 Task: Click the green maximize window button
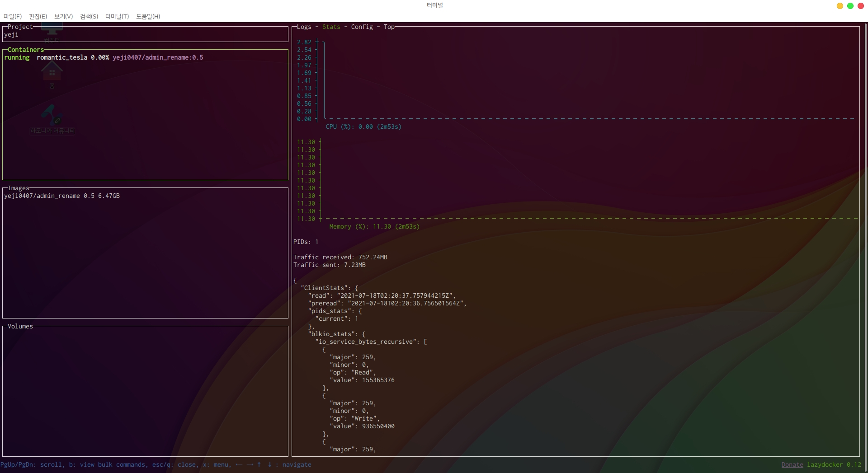[x=850, y=6]
